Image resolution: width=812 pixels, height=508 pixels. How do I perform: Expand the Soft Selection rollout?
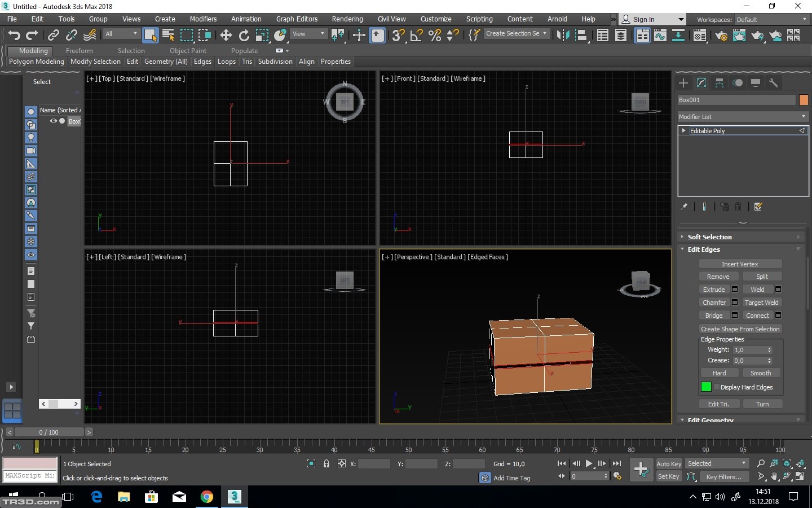[x=709, y=237]
